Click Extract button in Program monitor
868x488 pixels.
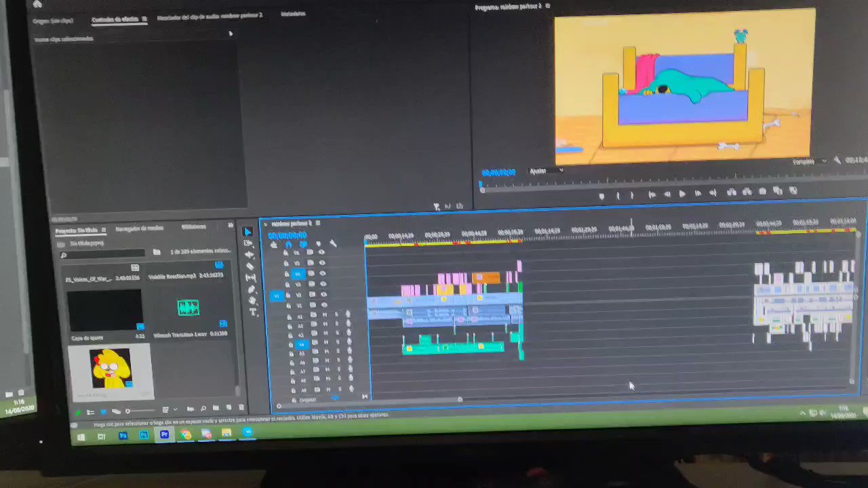point(747,192)
